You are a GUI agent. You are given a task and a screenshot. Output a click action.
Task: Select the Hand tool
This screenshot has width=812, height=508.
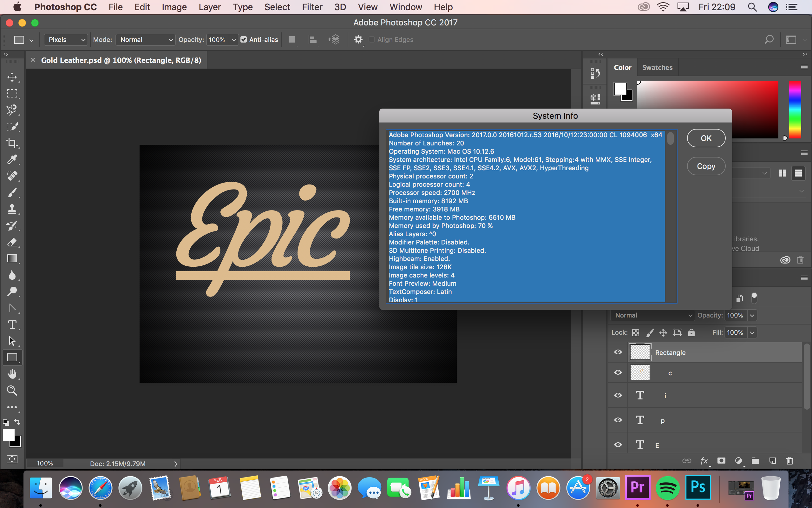[x=12, y=374]
